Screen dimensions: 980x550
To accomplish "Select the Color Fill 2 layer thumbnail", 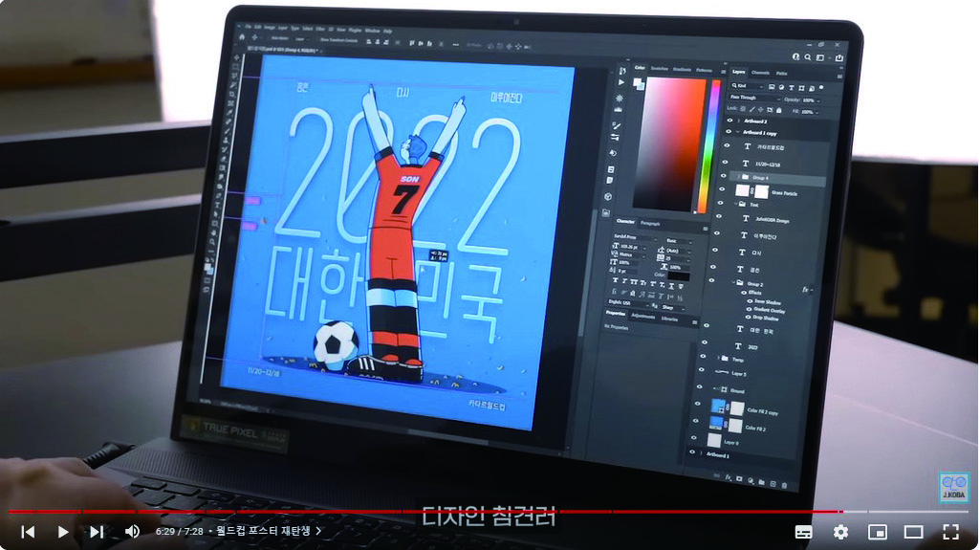I will pos(715,425).
